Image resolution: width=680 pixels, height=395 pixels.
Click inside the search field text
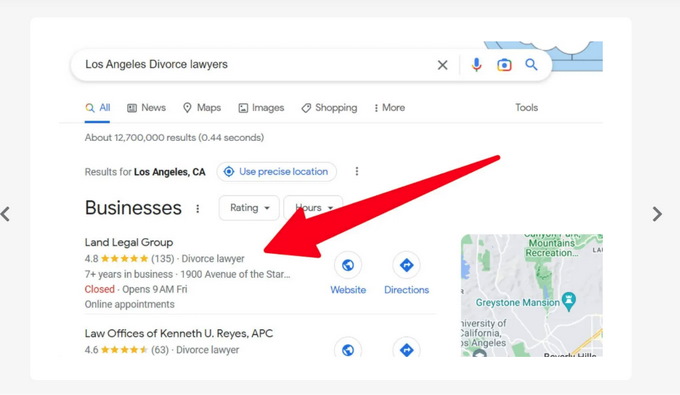(156, 65)
